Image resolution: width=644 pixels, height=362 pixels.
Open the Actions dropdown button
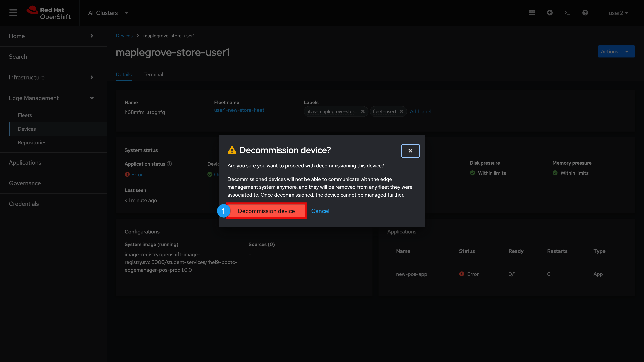(616, 51)
